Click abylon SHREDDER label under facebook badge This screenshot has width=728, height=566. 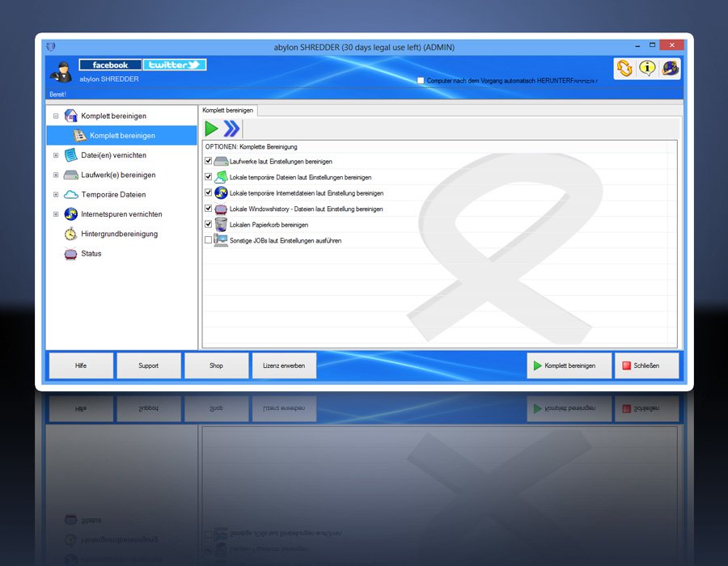point(109,79)
